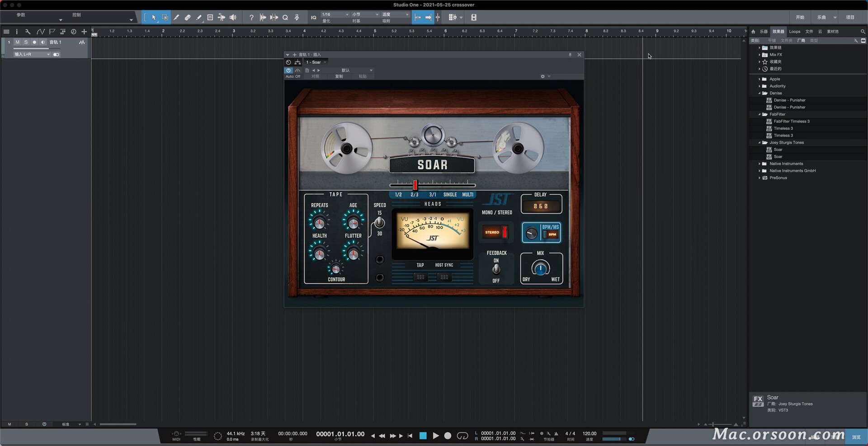Select the Eraser tool
Image resolution: width=868 pixels, height=446 pixels.
tap(188, 18)
